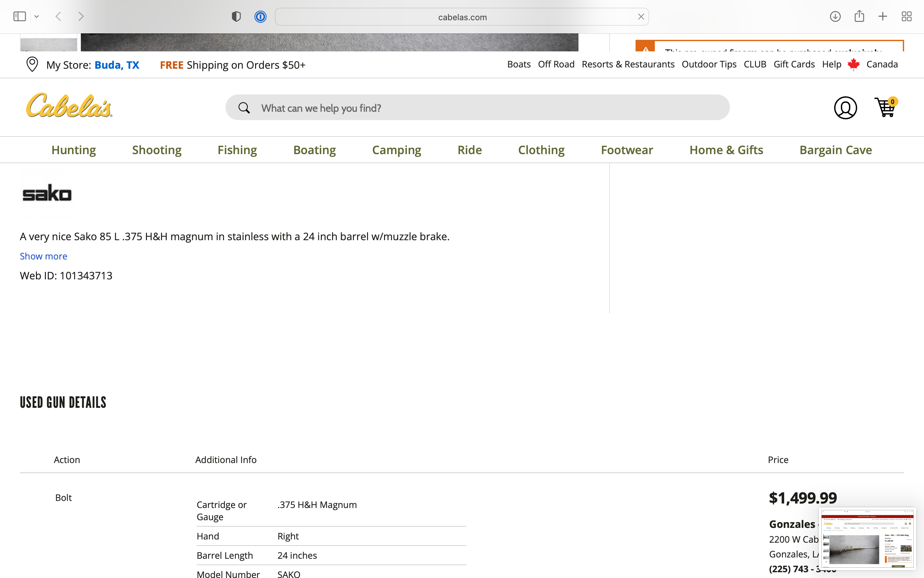Focus the 'What can we help you find?' search field

click(x=477, y=108)
